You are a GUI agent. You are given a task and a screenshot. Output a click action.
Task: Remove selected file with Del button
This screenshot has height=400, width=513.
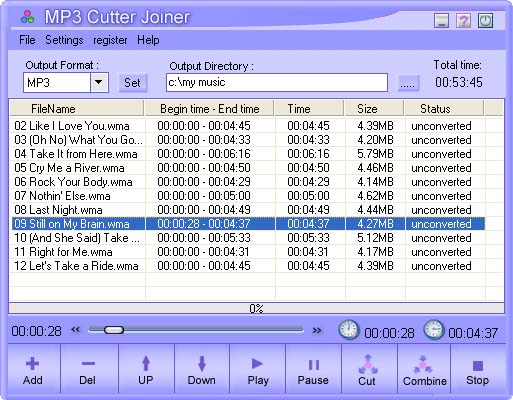pos(88,370)
